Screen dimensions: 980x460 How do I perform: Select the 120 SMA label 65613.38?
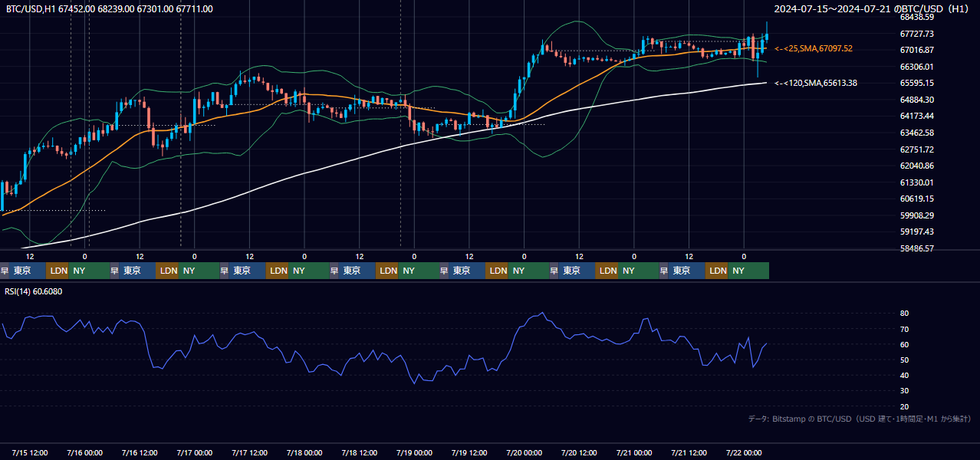click(x=816, y=83)
